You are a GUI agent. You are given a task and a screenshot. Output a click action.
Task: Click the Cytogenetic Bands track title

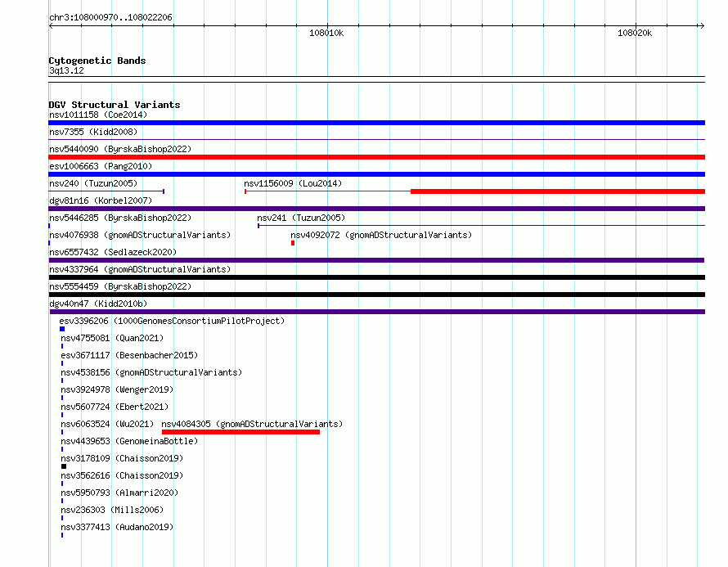click(97, 61)
